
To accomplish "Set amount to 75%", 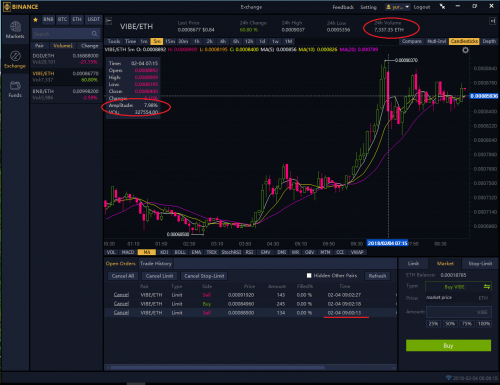I will (x=467, y=323).
